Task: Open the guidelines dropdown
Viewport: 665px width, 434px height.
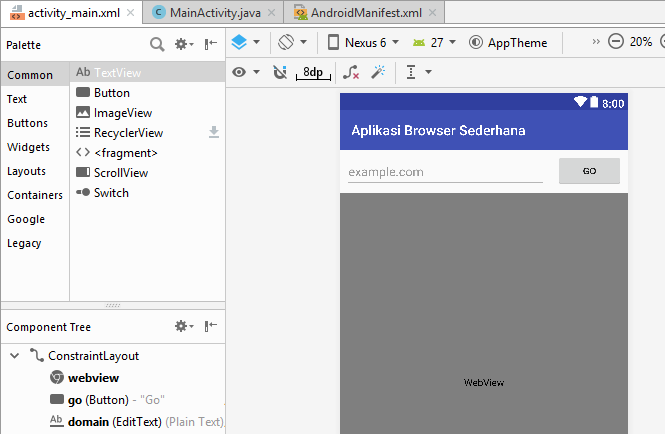Action: tap(419, 72)
